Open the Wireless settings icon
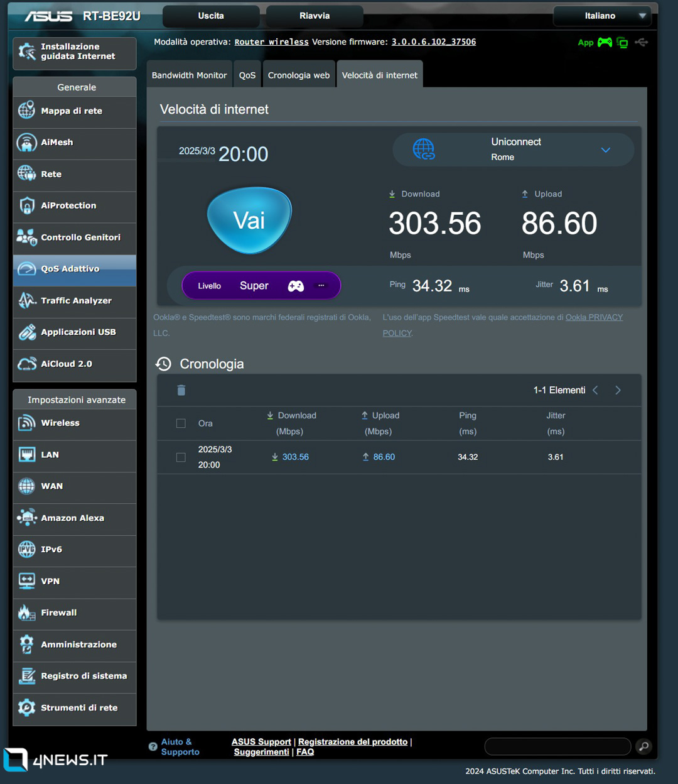The width and height of the screenshot is (678, 784). [x=26, y=423]
